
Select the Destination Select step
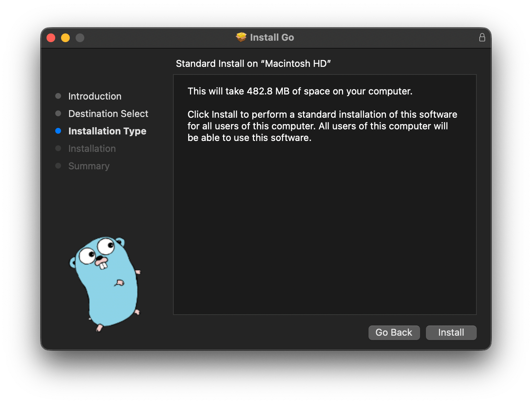pyautogui.click(x=108, y=113)
